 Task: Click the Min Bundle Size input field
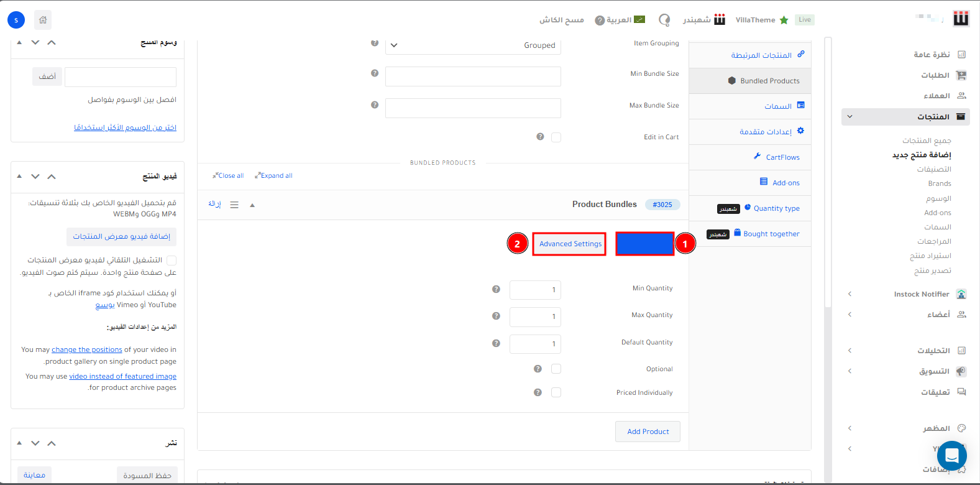(x=473, y=76)
